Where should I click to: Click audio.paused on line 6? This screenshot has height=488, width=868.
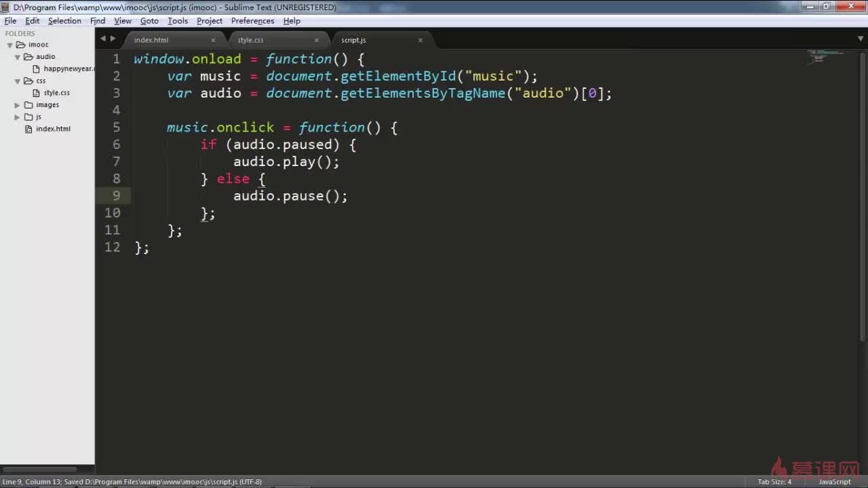point(283,144)
